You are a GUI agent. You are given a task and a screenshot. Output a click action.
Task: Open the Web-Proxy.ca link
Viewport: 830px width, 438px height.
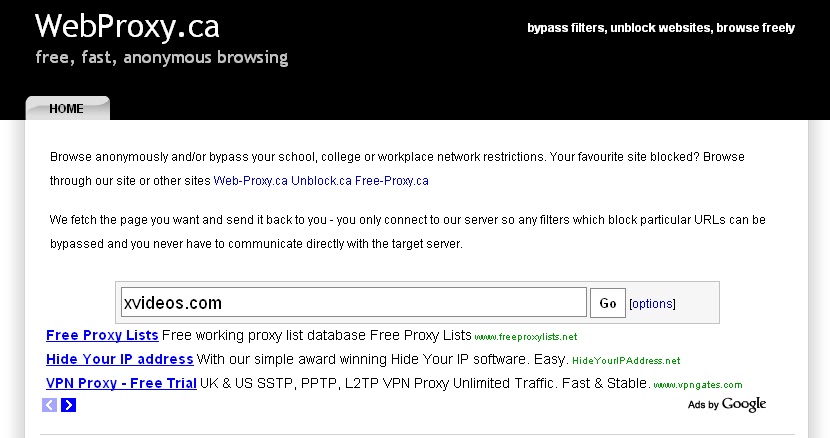[x=250, y=181]
